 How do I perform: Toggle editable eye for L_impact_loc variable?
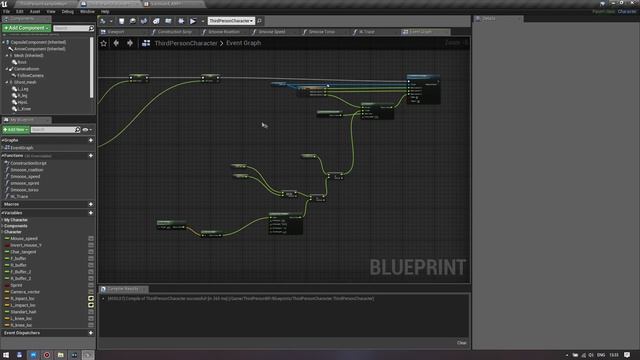91,305
